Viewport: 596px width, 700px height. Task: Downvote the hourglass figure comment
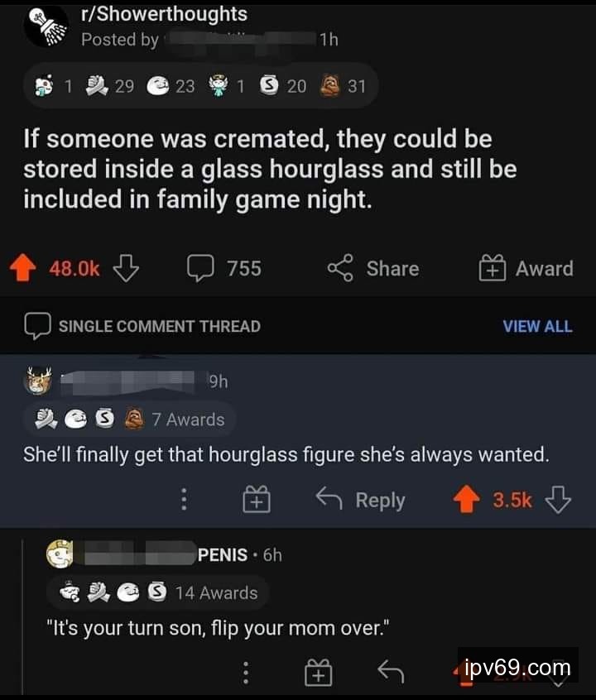560,500
